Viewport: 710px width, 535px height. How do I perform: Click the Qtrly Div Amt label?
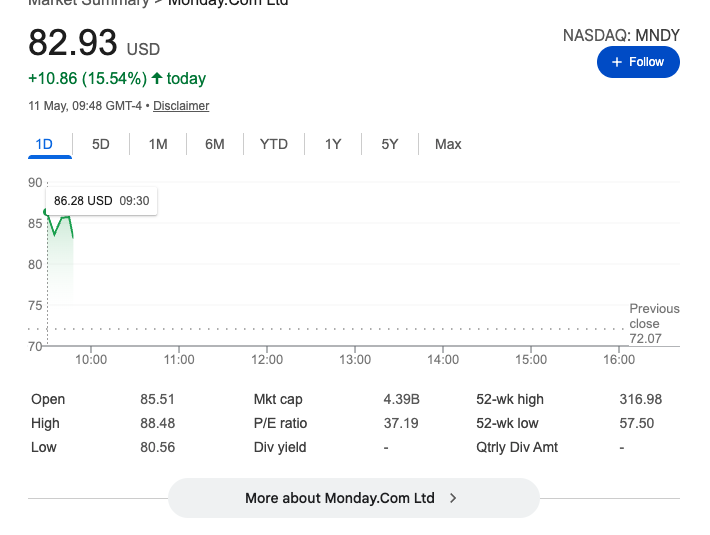click(x=517, y=447)
